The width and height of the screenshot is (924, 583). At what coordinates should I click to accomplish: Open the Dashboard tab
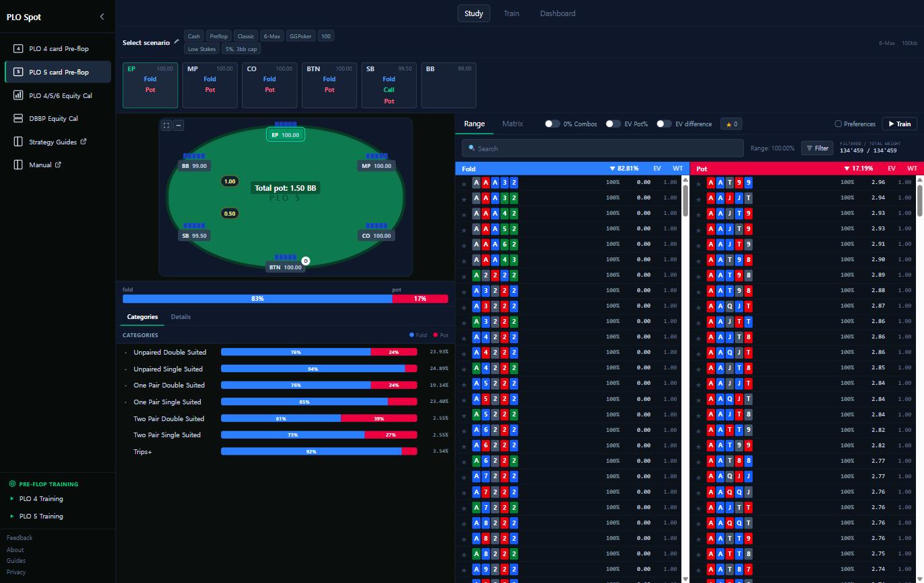[x=558, y=13]
